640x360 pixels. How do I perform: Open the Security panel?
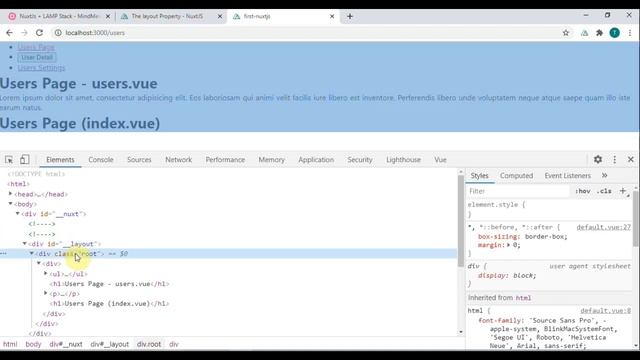point(360,160)
